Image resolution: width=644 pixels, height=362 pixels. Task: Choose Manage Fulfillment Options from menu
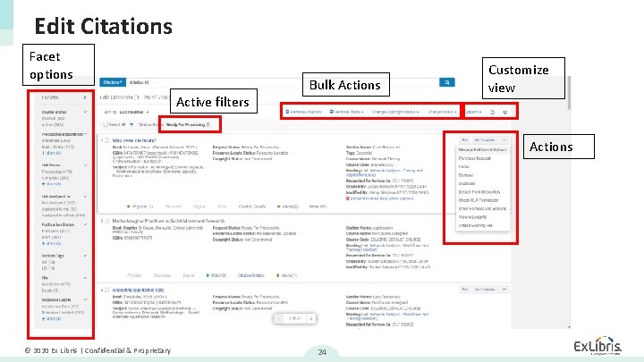tap(483, 150)
